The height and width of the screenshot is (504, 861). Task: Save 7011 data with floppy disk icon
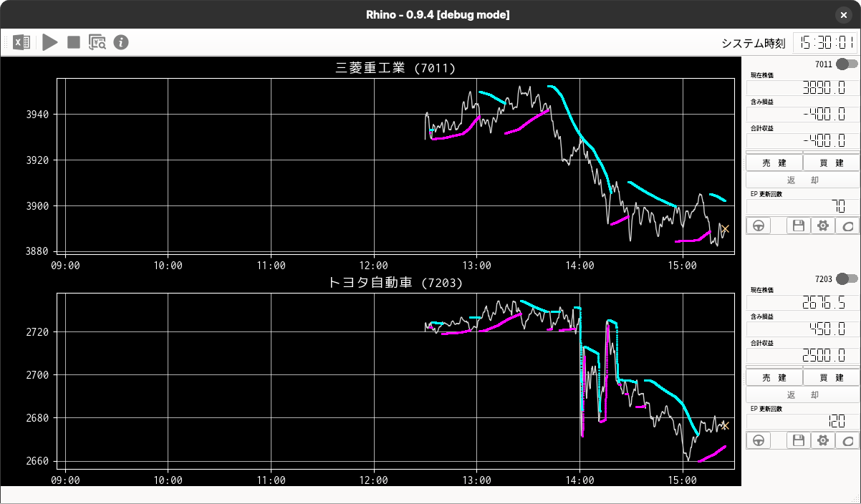(799, 226)
